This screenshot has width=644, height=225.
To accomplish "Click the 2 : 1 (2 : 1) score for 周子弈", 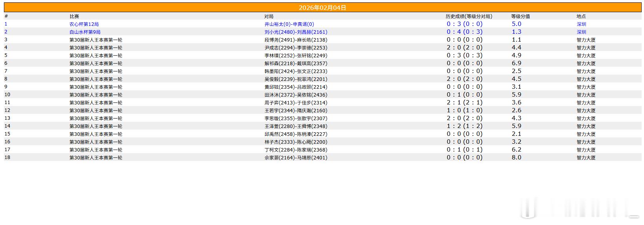I will (465, 102).
